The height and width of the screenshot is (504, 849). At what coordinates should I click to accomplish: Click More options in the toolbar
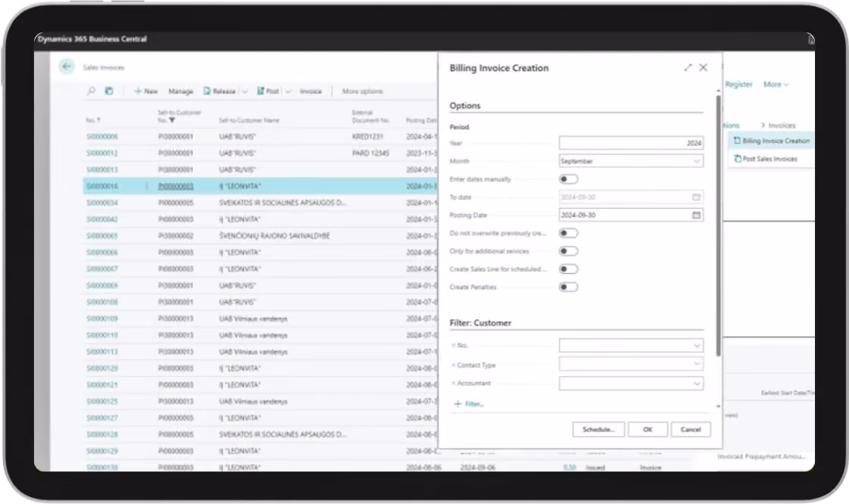pos(362,91)
